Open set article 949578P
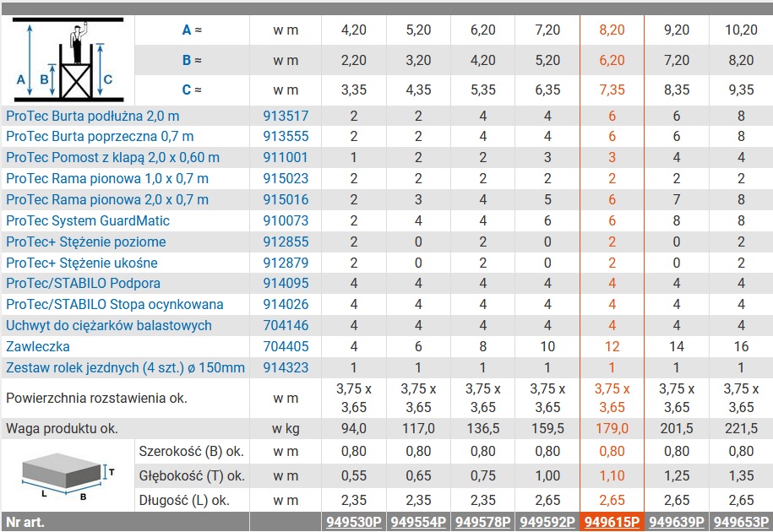 [482, 522]
